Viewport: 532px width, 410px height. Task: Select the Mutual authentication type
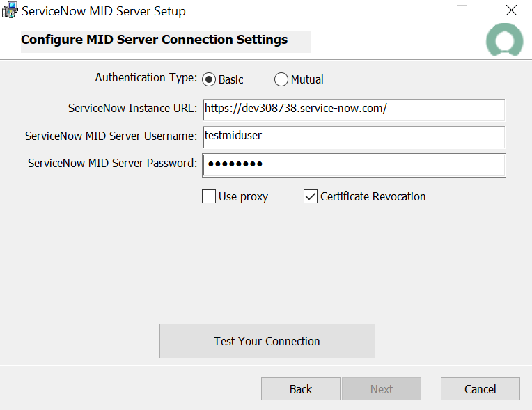pos(281,80)
